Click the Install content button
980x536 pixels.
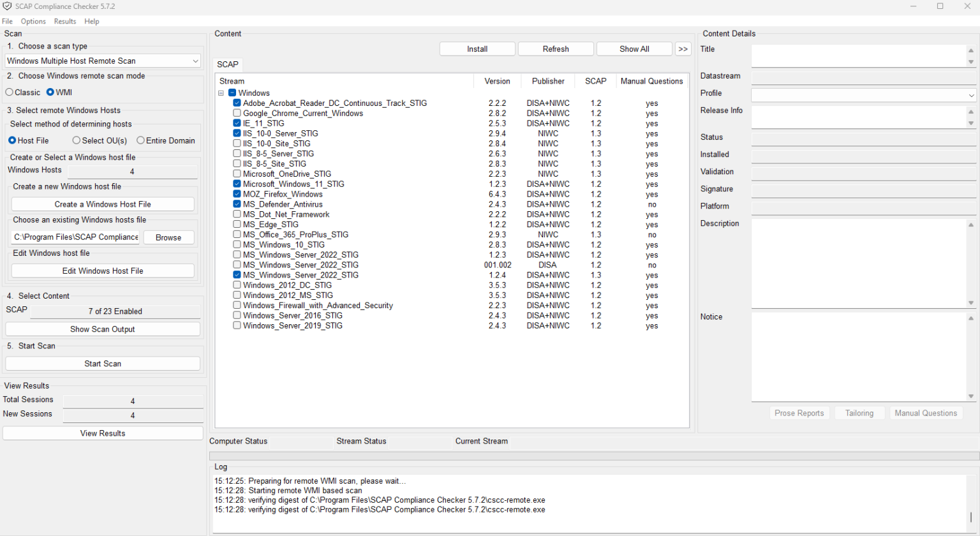(x=477, y=49)
